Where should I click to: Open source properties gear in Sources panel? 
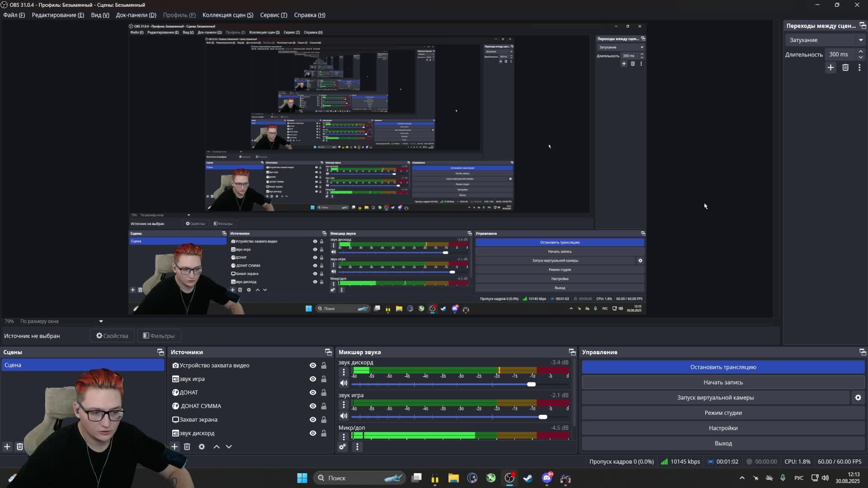(x=202, y=446)
